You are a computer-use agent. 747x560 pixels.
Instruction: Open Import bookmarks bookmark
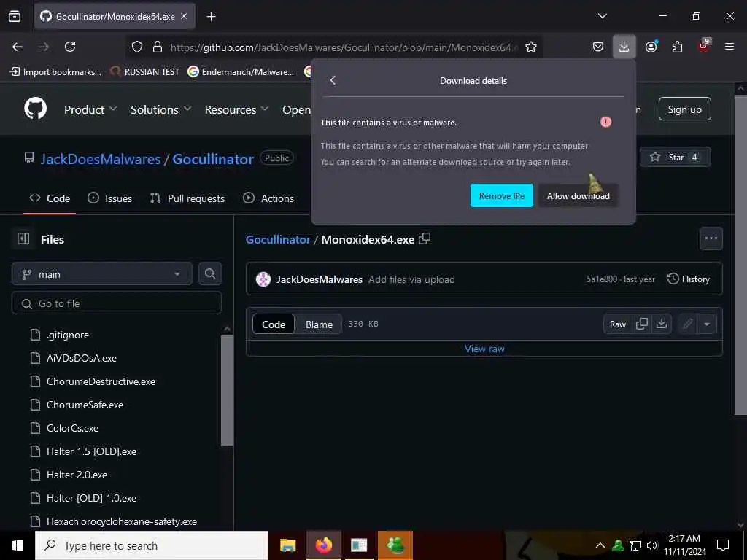(55, 72)
